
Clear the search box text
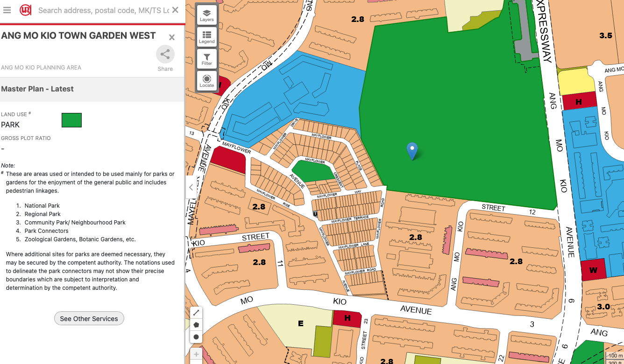point(175,10)
